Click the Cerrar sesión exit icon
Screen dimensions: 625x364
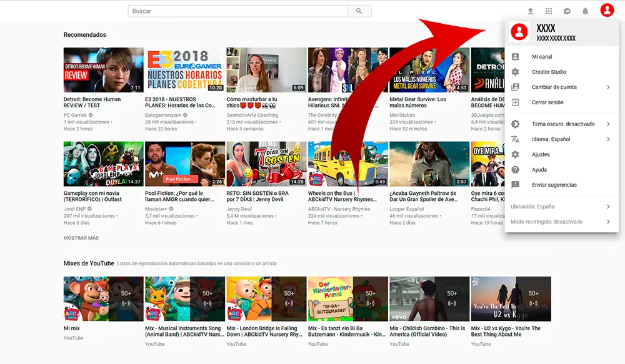click(x=516, y=102)
